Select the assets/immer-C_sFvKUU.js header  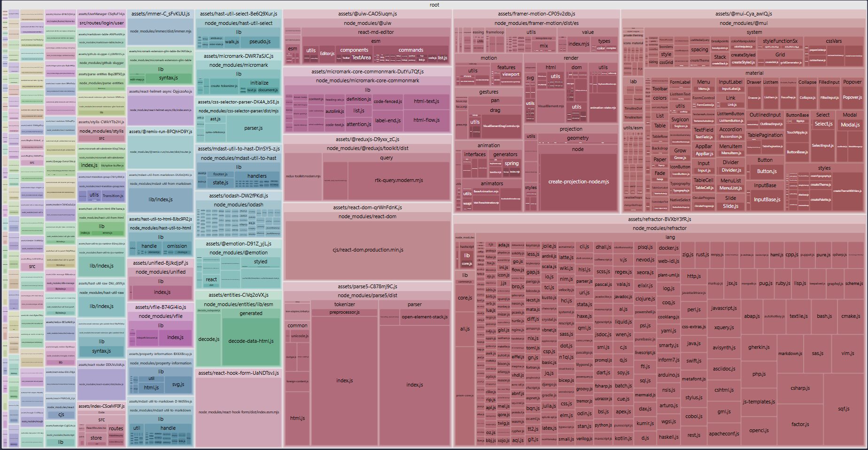pos(160,14)
